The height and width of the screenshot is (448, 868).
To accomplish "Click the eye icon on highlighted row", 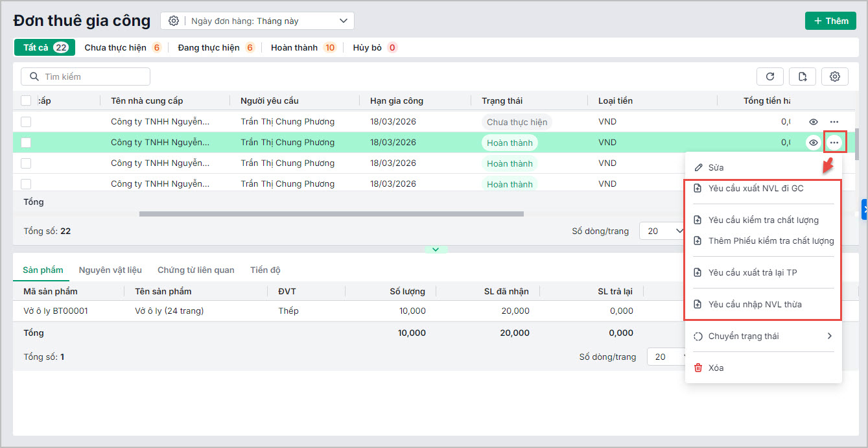I will 813,143.
